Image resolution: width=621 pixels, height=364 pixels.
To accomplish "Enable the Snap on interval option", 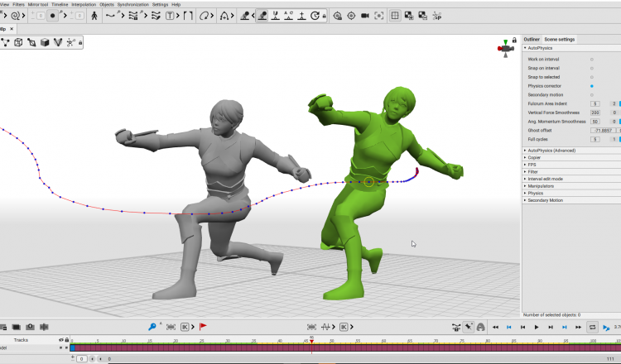I will click(591, 68).
